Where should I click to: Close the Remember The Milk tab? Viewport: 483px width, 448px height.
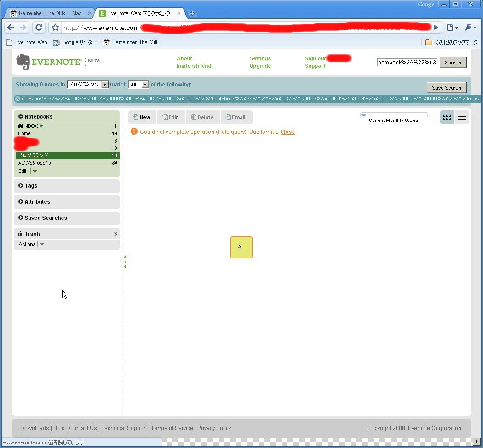point(89,13)
